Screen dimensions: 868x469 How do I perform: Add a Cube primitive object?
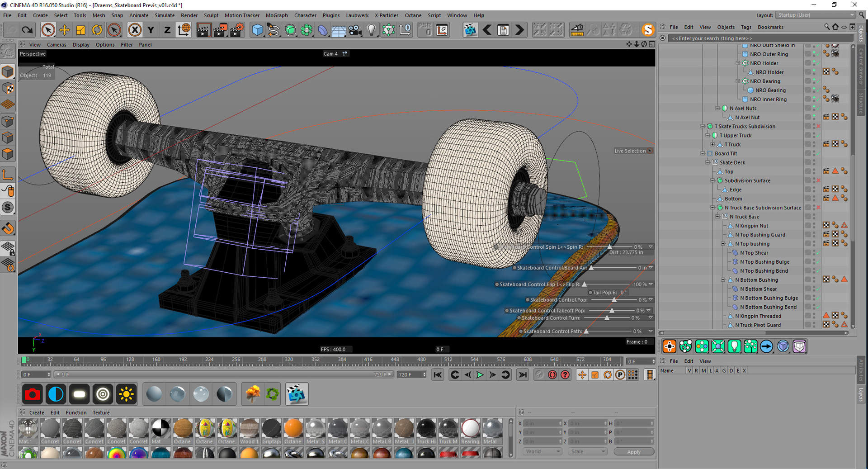click(258, 30)
